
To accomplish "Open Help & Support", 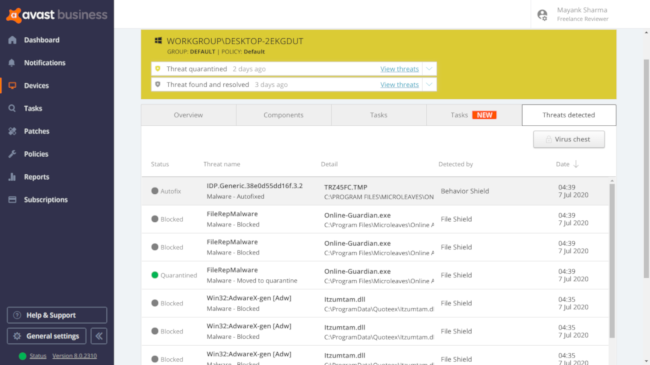I will (57, 315).
